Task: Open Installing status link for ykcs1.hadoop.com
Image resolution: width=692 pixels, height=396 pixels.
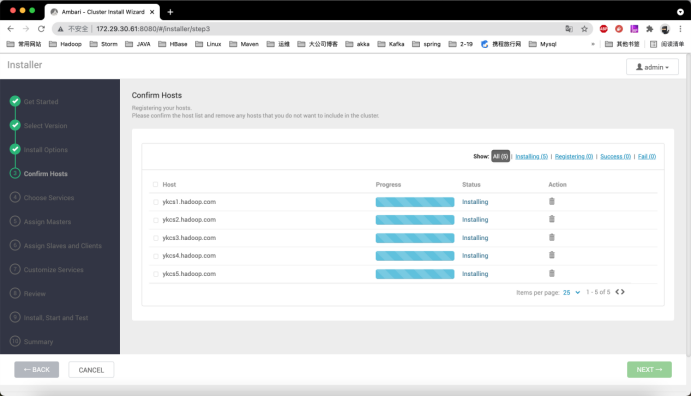Action: pos(475,202)
